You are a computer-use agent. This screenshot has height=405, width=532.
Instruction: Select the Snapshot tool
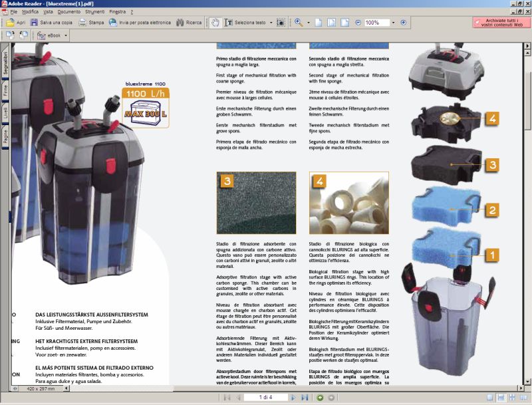[281, 23]
